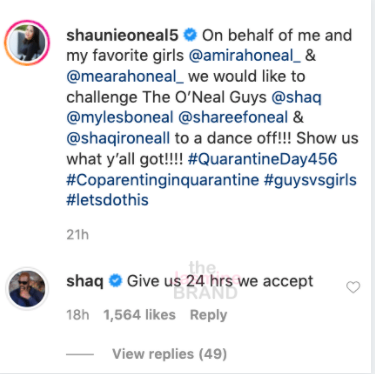The width and height of the screenshot is (375, 374).
Task: Reply to shaq's comment
Action: [x=208, y=315]
